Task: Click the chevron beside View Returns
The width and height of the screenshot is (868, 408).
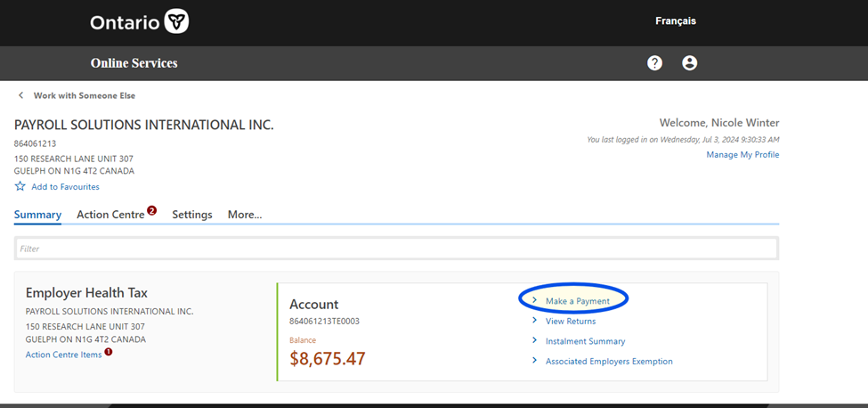Action: [534, 321]
